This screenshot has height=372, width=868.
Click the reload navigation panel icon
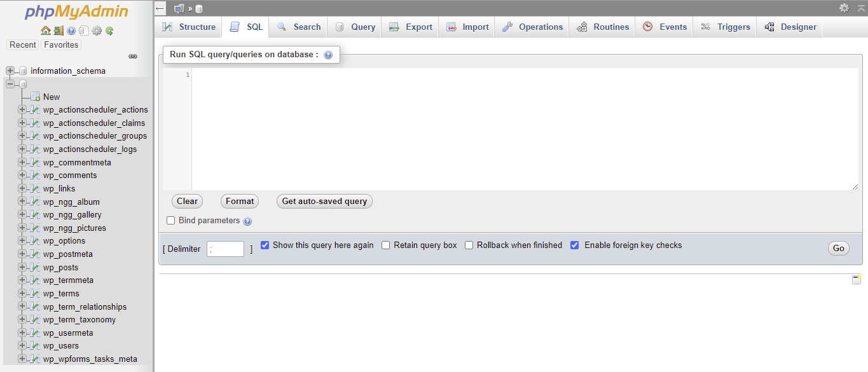click(x=109, y=31)
